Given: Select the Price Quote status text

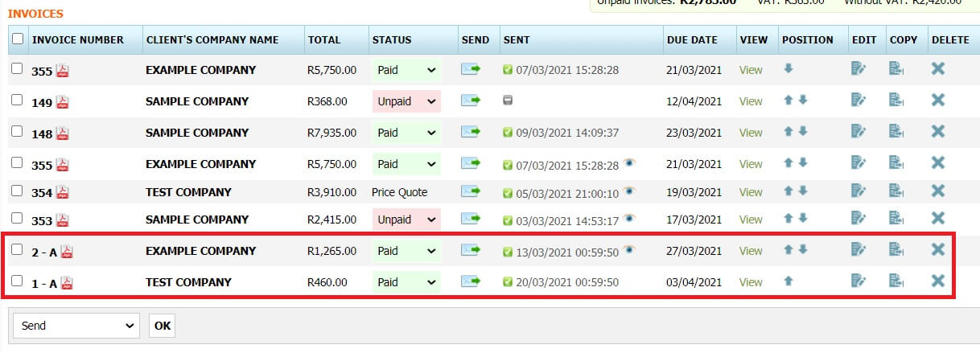Looking at the screenshot, I should coord(400,192).
